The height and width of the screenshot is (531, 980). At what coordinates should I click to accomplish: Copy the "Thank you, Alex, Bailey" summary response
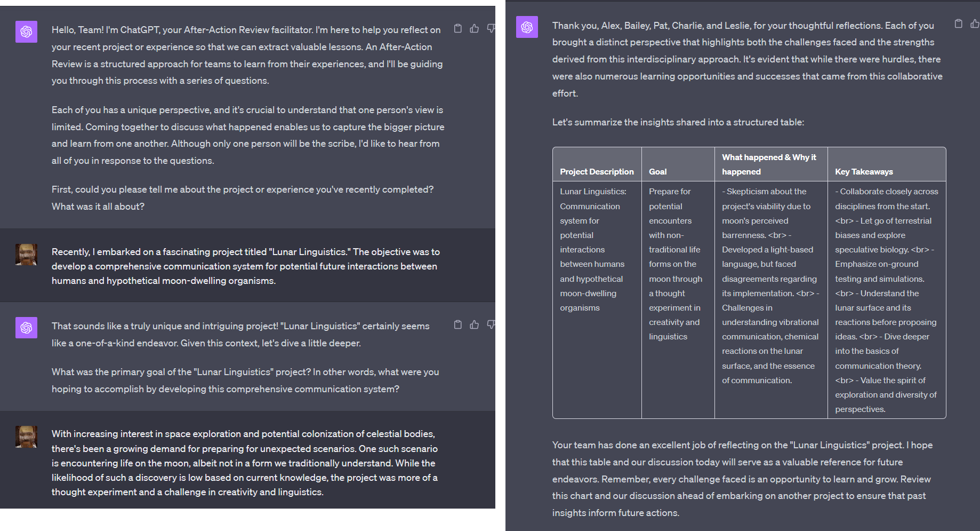(958, 24)
